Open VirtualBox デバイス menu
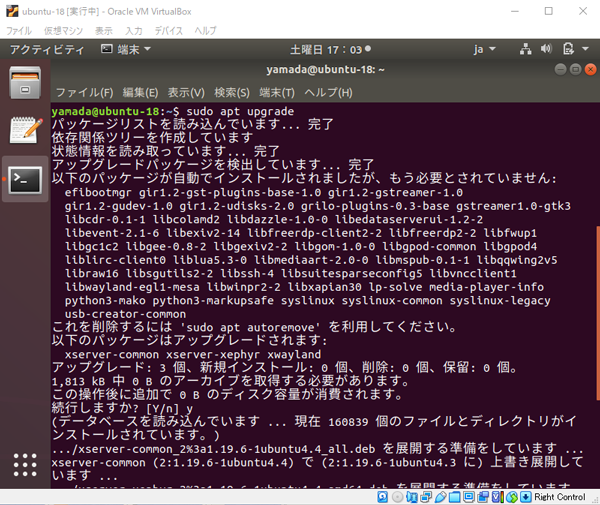 (169, 31)
